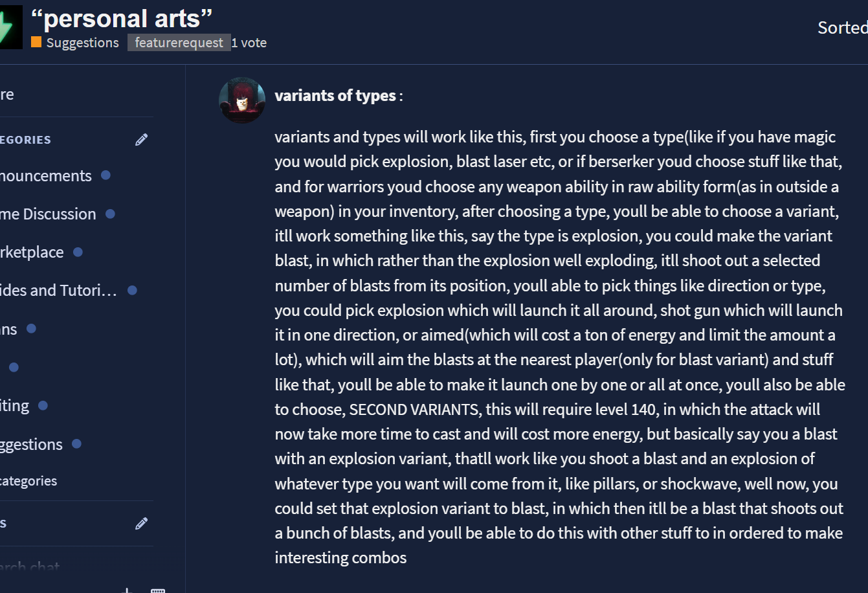
Task: Click the More link atop the sidebar
Action: pos(7,95)
